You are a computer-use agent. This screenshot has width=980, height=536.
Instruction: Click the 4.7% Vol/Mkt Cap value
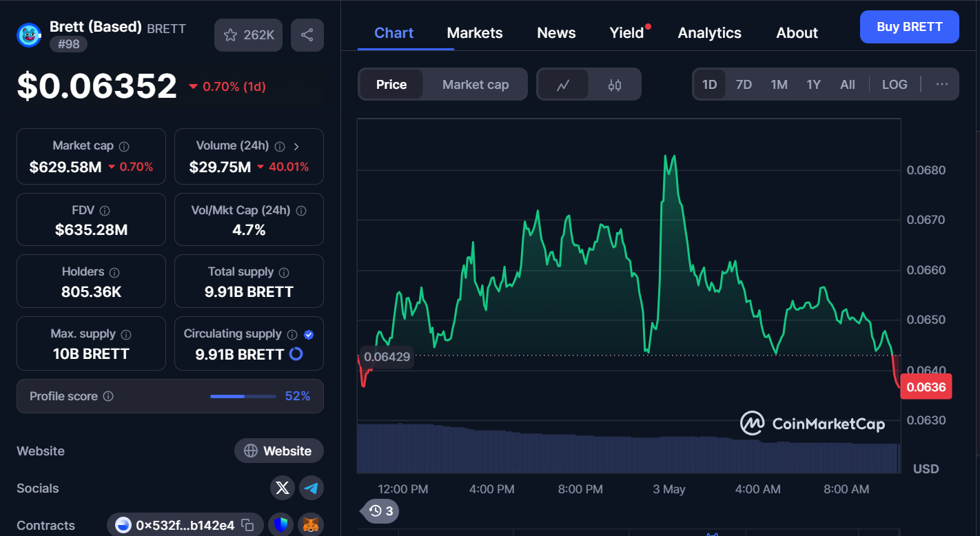coord(249,230)
